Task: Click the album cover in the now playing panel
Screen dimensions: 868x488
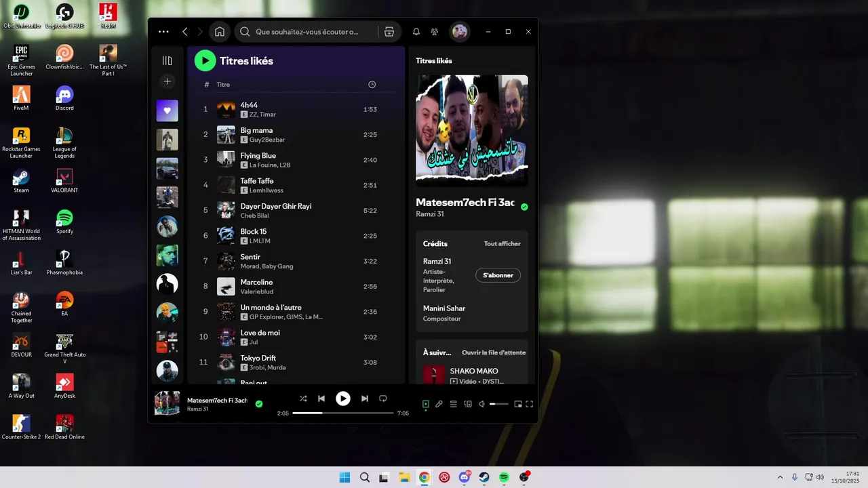Action: pos(472,131)
